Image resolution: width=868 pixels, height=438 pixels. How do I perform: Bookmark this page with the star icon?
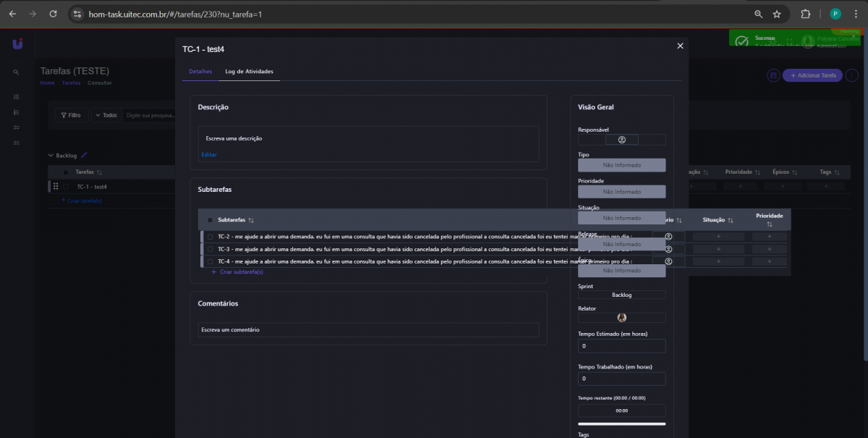click(777, 14)
